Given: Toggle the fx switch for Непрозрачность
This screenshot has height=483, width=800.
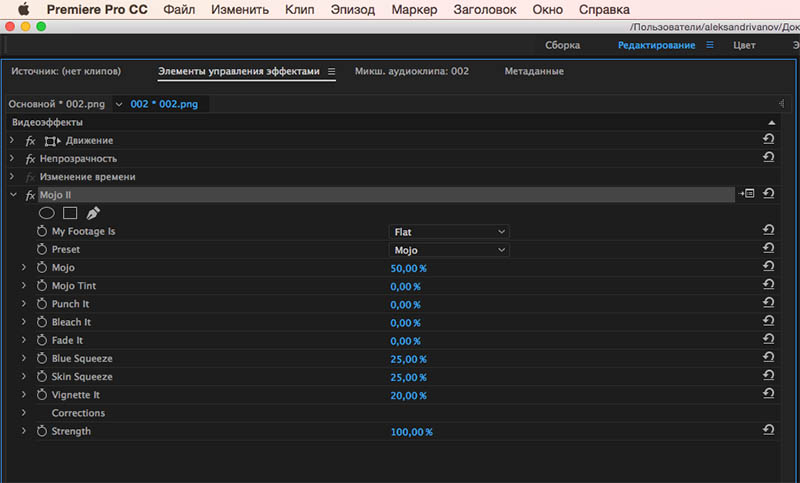Looking at the screenshot, I should (x=30, y=159).
